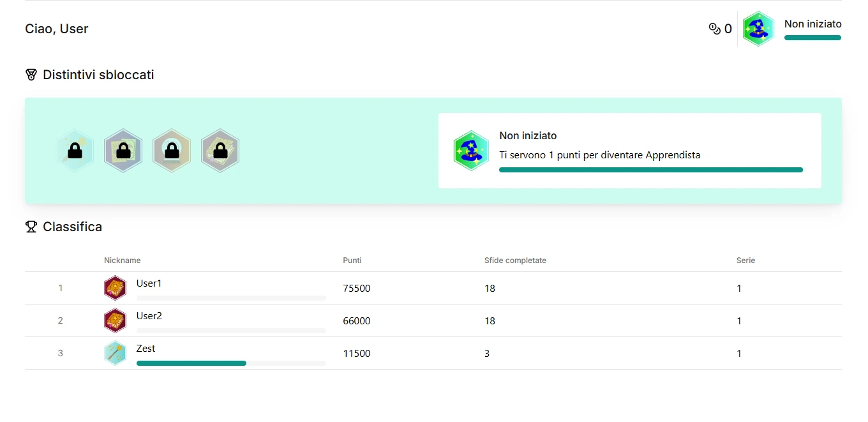Click the coins icon in the header
This screenshot has height=422, width=868.
(714, 29)
